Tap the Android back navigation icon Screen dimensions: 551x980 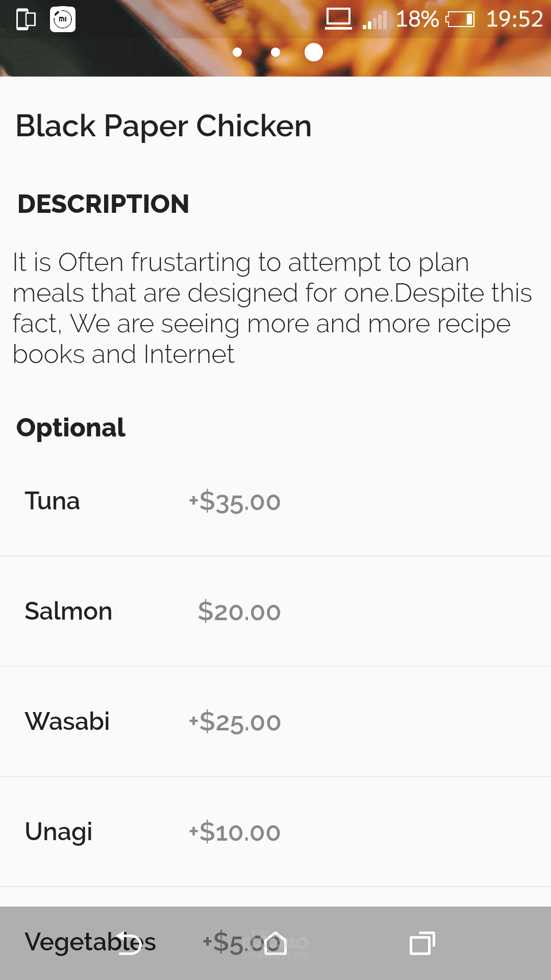131,943
